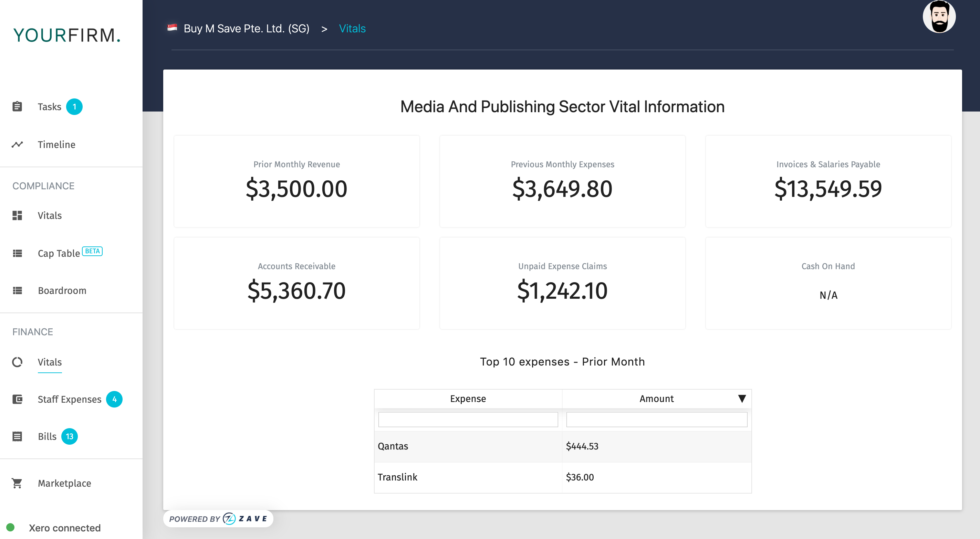Click the Translink expense cell
980x539 pixels.
(x=468, y=477)
